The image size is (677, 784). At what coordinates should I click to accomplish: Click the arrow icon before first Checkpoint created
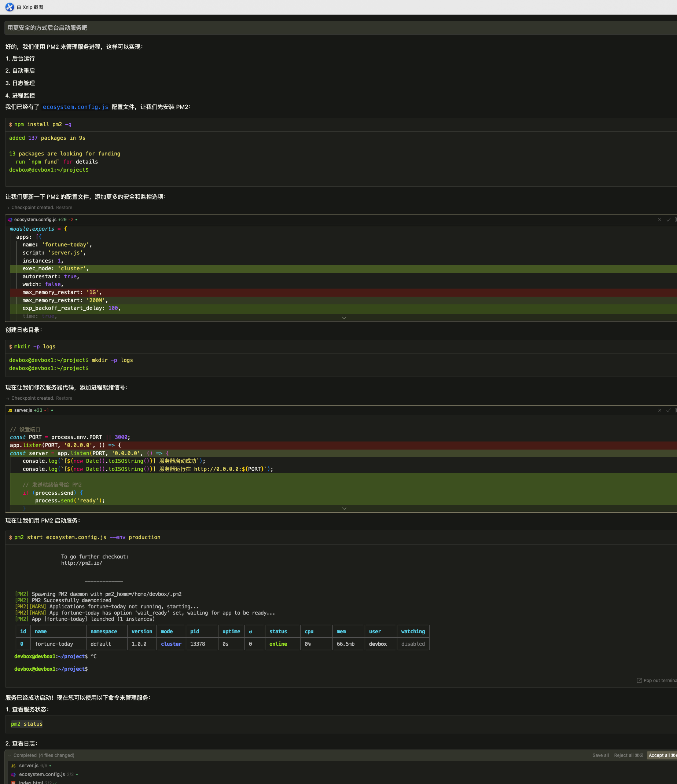coord(8,208)
